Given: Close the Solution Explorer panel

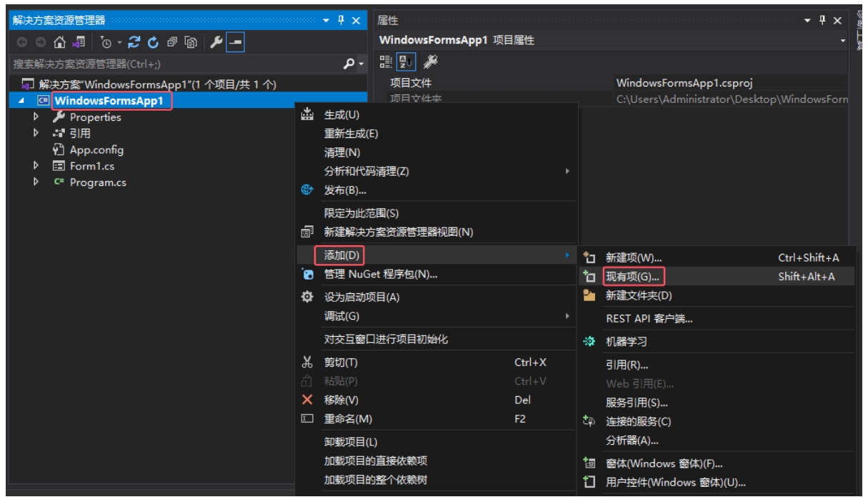Looking at the screenshot, I should (356, 20).
